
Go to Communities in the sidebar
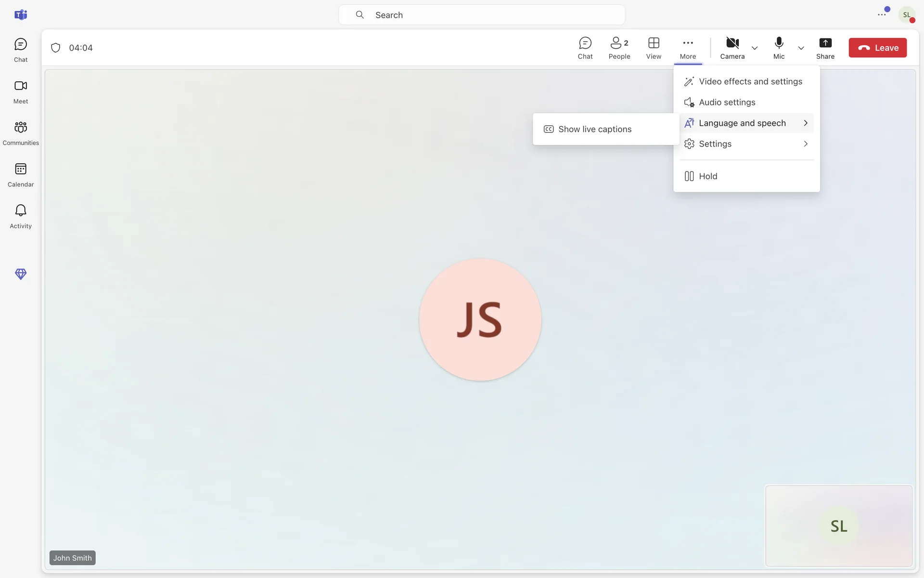coord(21,133)
